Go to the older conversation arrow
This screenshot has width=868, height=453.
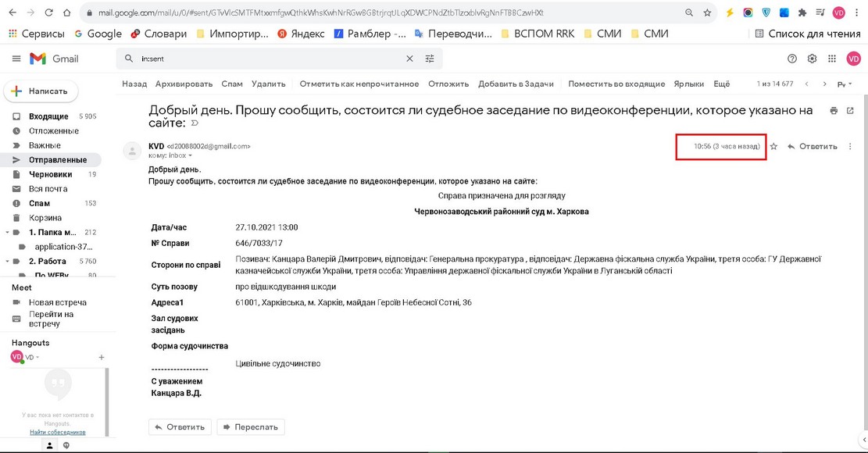pos(824,84)
